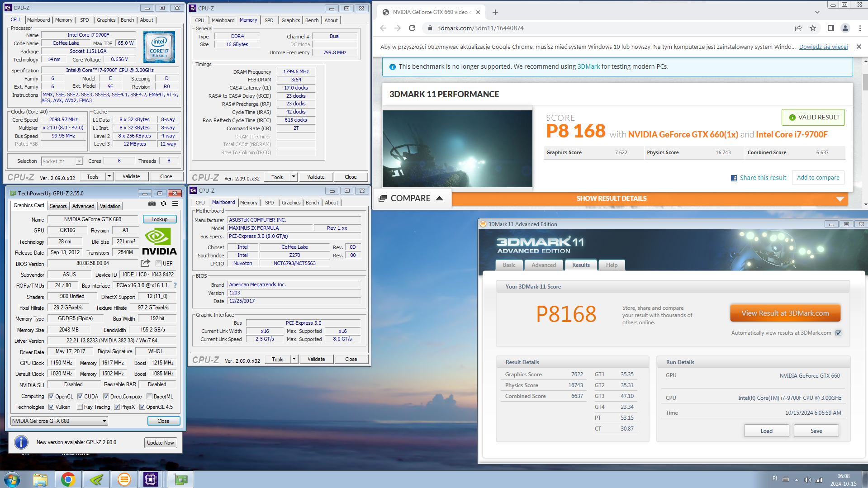The width and height of the screenshot is (868, 488).
Task: Open a new Chrome tab
Action: [495, 12]
